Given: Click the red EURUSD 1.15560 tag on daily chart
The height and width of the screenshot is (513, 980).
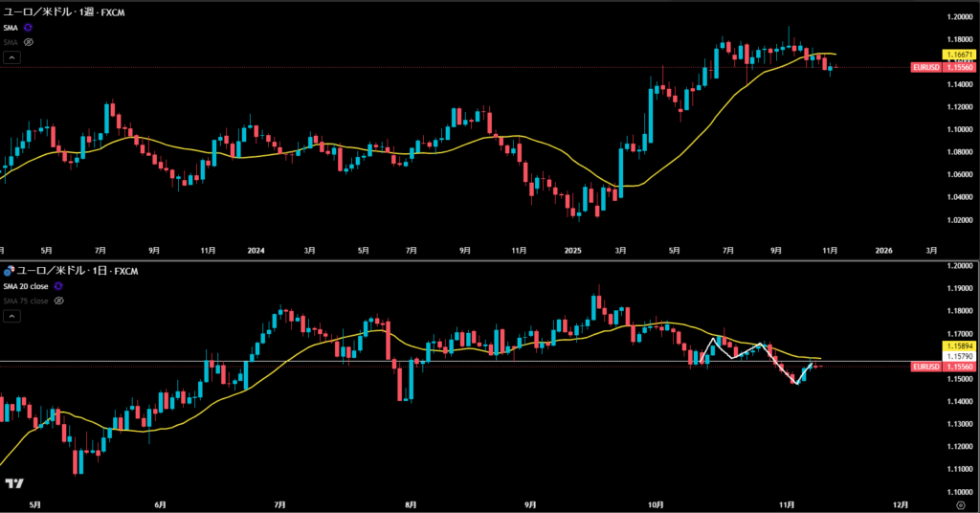Looking at the screenshot, I should (x=943, y=367).
